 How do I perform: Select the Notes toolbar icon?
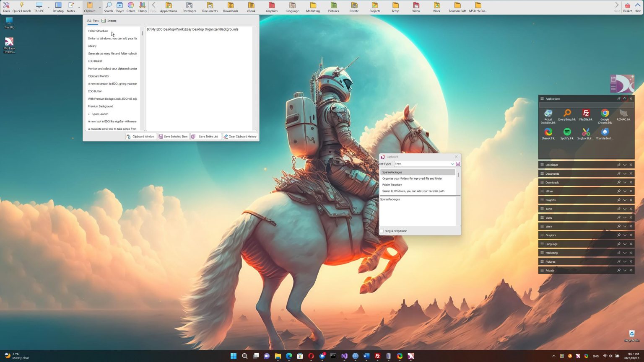70,7
